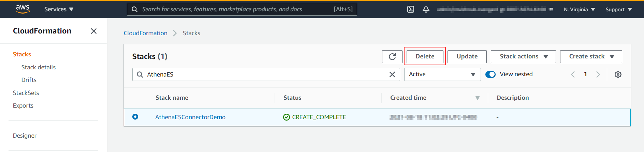Click the CloudFormation breadcrumb link
Viewport: 644px width, 152px height.
[x=146, y=33]
